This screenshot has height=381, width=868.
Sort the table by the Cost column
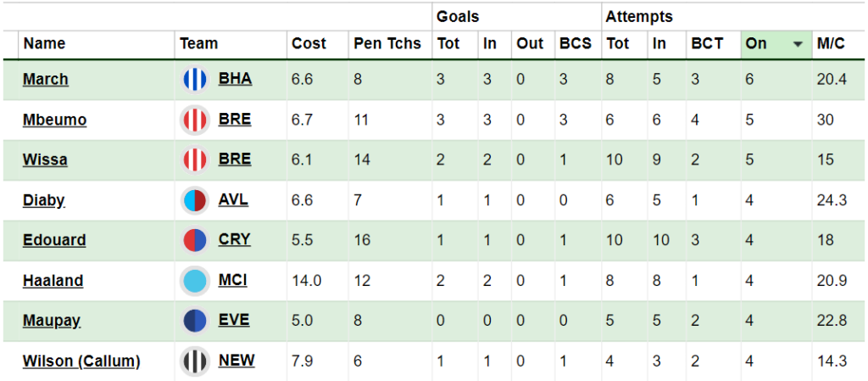pos(309,44)
